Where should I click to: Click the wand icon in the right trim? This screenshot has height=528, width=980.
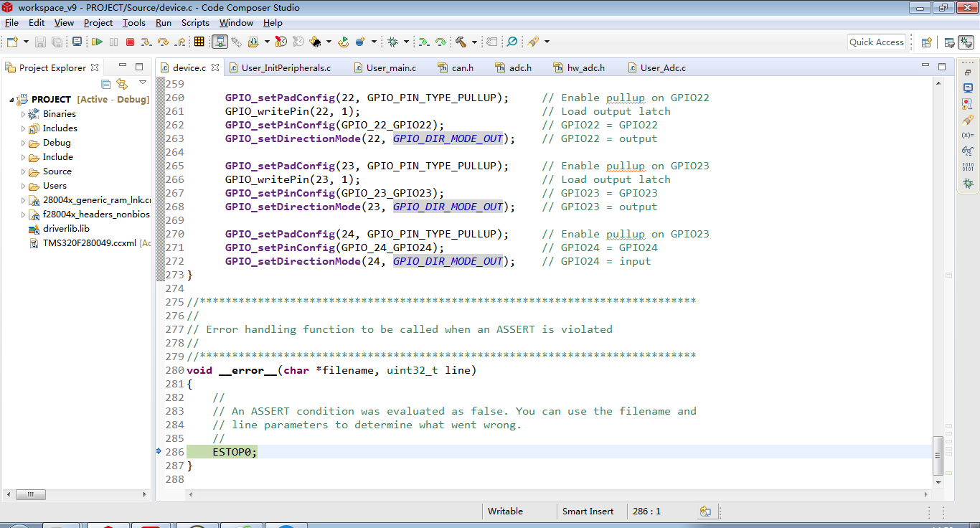968,119
